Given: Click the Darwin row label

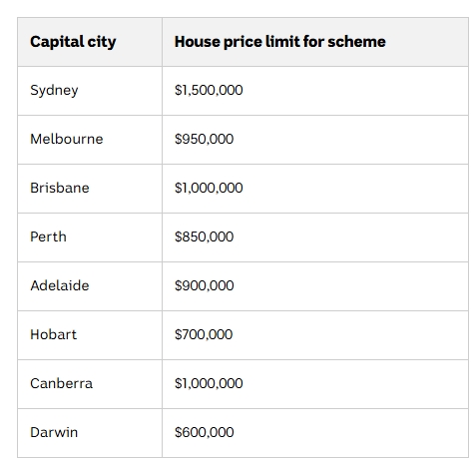Looking at the screenshot, I should coord(54,432).
